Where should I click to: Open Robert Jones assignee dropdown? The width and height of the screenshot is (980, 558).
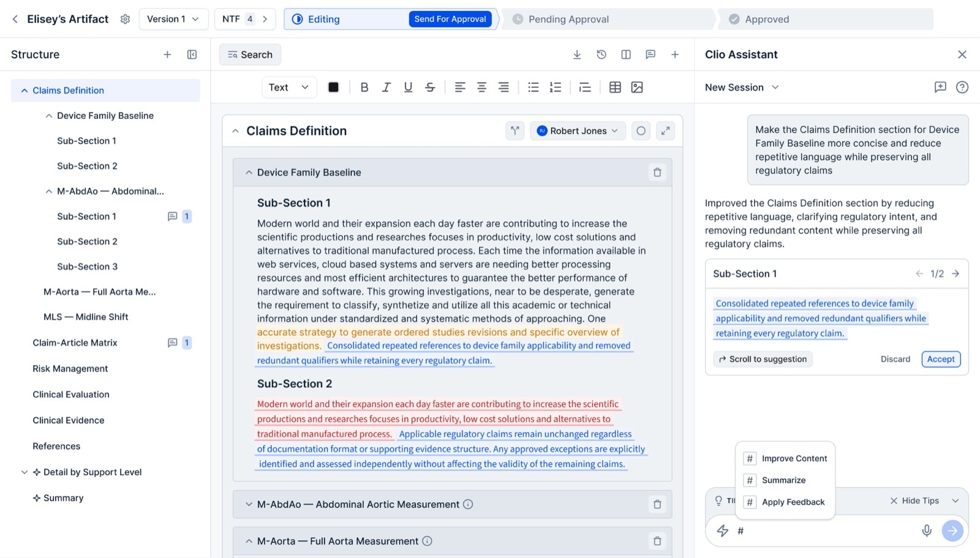[x=578, y=130]
